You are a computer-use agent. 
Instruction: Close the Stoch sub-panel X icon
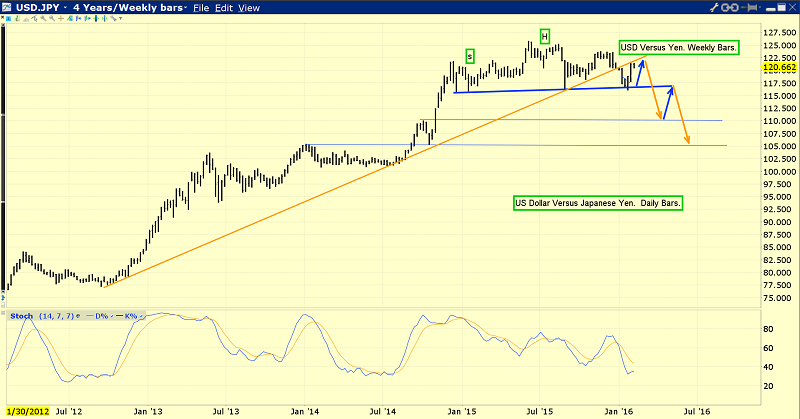3,313
